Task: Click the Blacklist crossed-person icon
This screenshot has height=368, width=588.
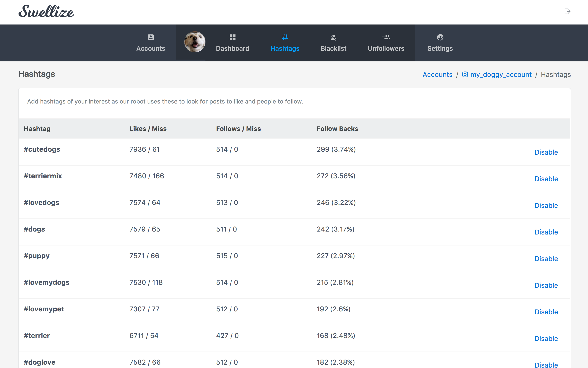Action: tap(333, 37)
